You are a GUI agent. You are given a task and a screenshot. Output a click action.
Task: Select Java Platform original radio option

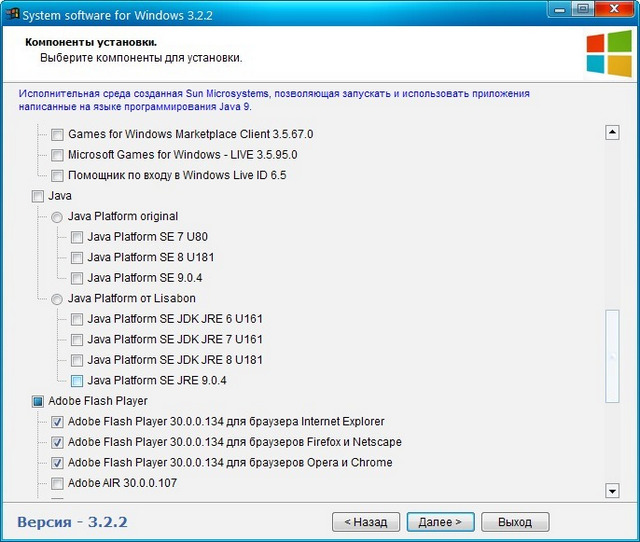coord(57,217)
